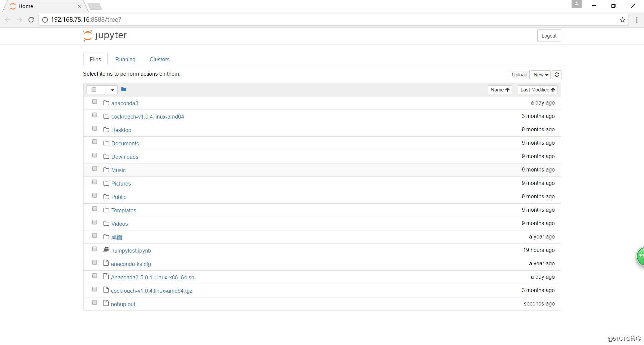
Task: Select all items using the header checkbox
Action: coord(94,90)
